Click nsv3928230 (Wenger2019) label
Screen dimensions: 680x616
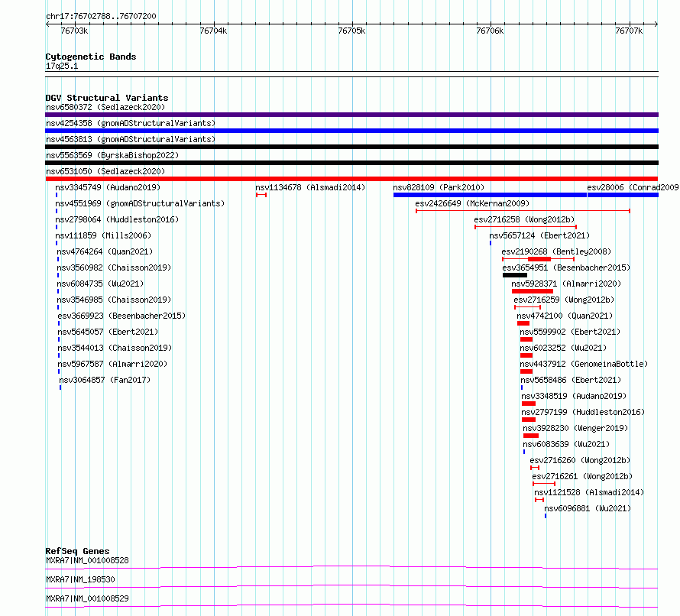(x=575, y=428)
